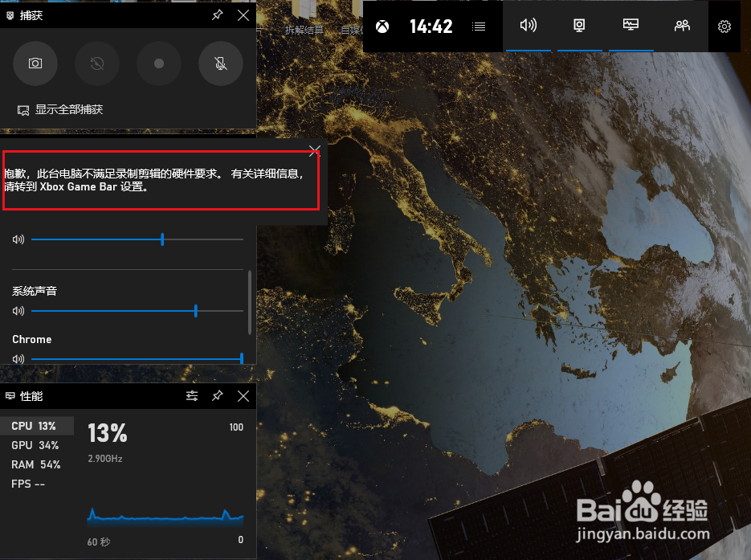Open the Xbox Social widget
Viewport: 751px width, 560px height.
[x=682, y=26]
